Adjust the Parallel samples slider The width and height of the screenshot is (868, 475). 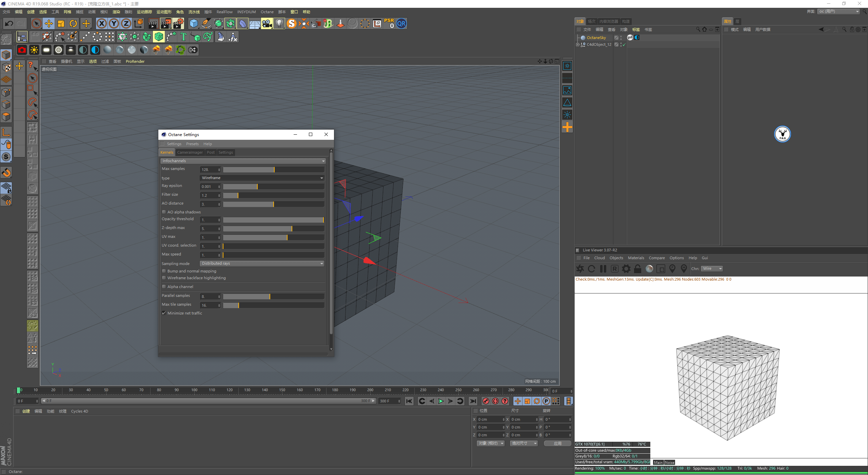pos(273,297)
